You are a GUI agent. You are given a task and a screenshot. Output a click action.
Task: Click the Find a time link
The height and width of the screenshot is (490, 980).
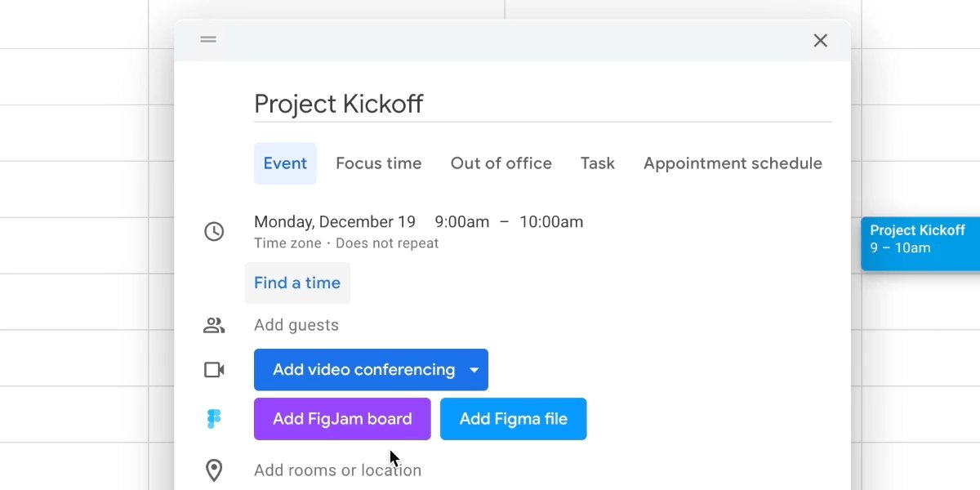click(x=297, y=283)
